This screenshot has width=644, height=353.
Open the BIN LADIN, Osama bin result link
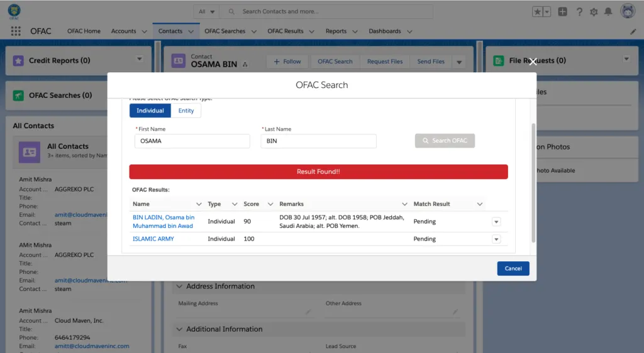164,221
